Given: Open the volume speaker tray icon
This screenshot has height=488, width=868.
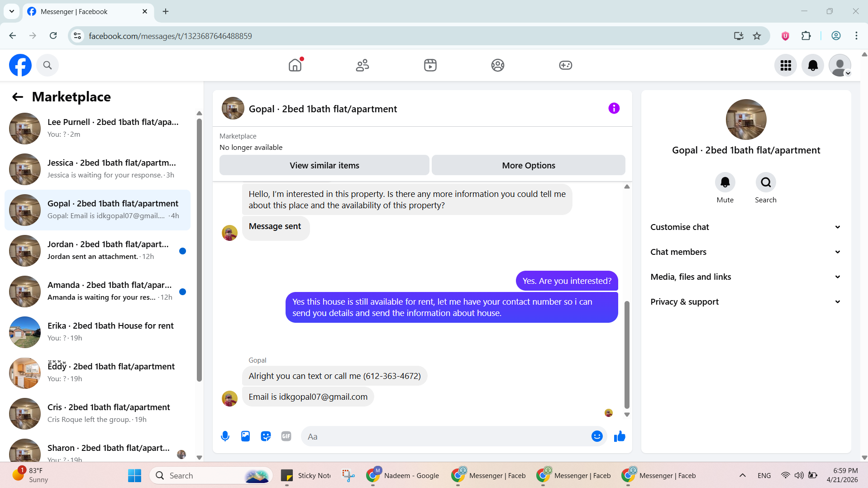Looking at the screenshot, I should click(x=799, y=475).
